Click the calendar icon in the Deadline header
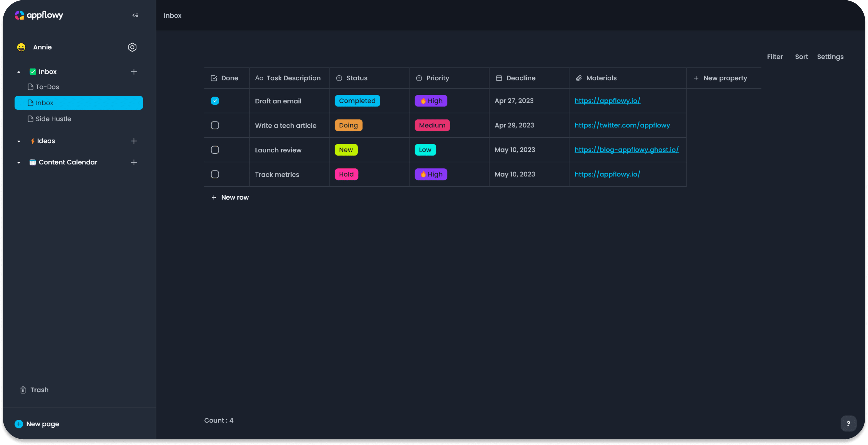The image size is (868, 445). 499,78
